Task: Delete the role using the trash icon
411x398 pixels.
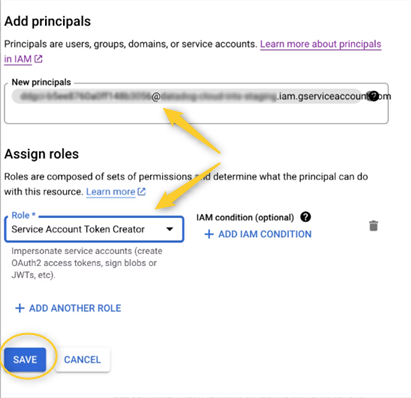Action: 373,226
